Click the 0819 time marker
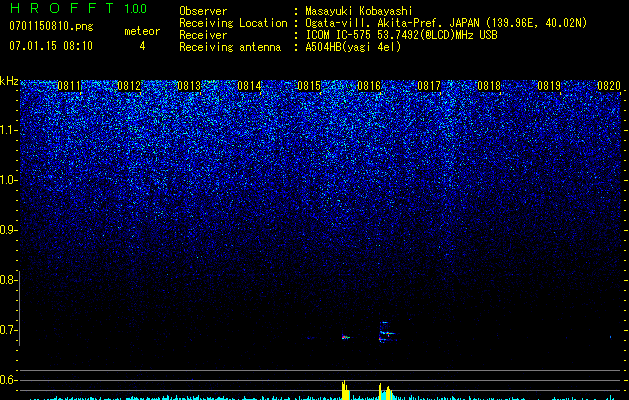629x400 pixels. point(549,86)
